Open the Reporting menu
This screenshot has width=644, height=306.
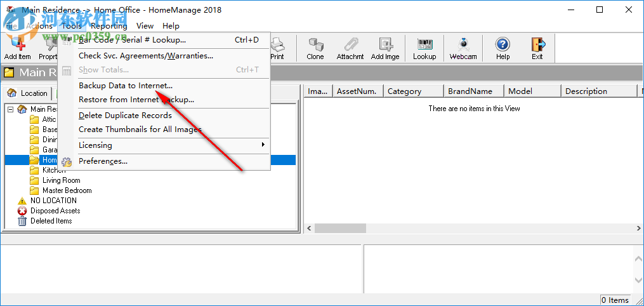tap(109, 26)
